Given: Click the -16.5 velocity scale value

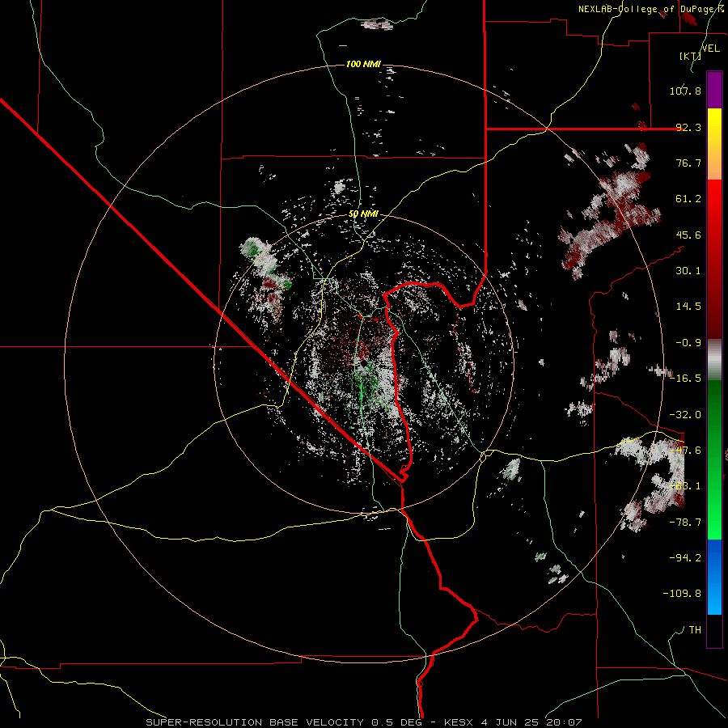Looking at the screenshot, I should click(x=685, y=379).
